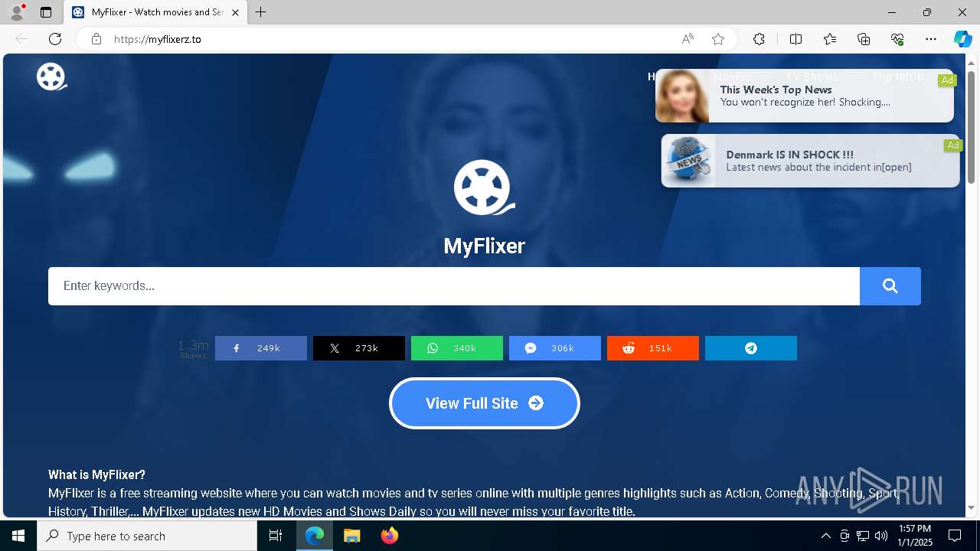Image resolution: width=980 pixels, height=551 pixels.
Task: Open the Windows Start menu
Action: pyautogui.click(x=18, y=536)
